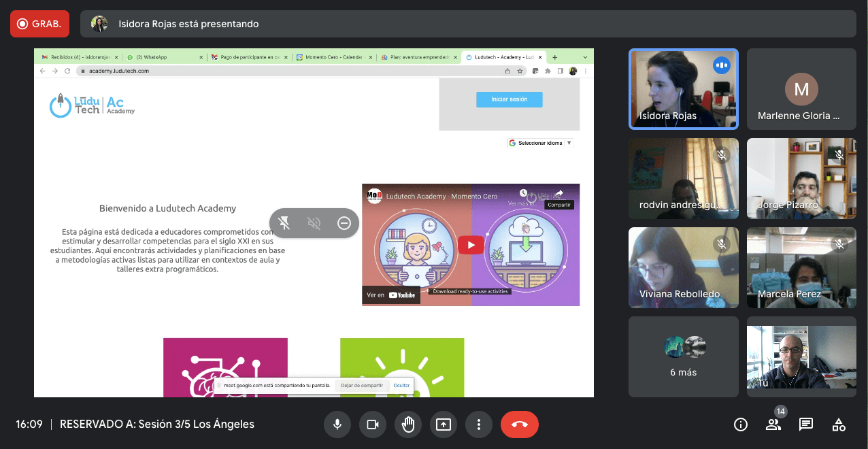Unpin the presentation using the pin icon
Image resolution: width=868 pixels, height=449 pixels.
285,223
